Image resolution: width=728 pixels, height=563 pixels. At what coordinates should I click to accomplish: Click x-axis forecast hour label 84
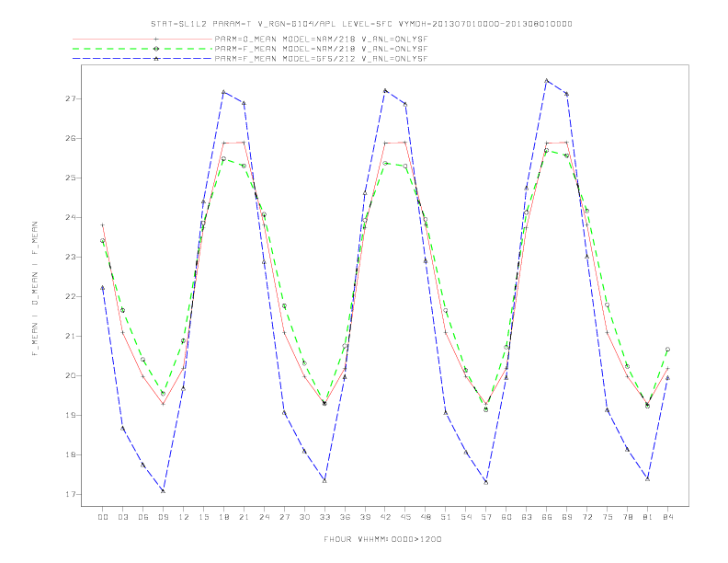(667, 517)
